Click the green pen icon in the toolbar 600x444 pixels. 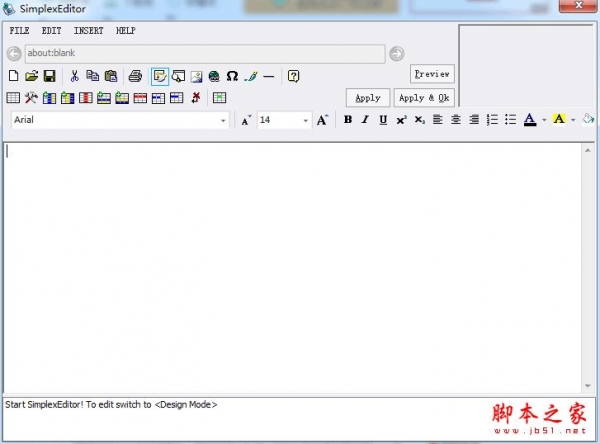[251, 76]
